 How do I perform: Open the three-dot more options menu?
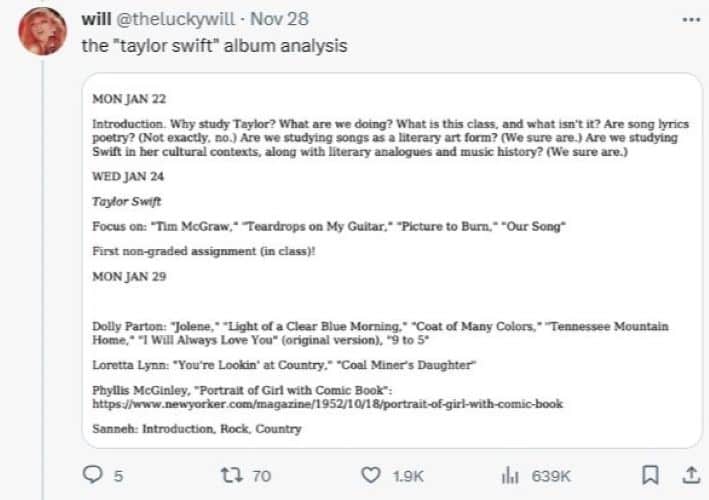tap(691, 20)
